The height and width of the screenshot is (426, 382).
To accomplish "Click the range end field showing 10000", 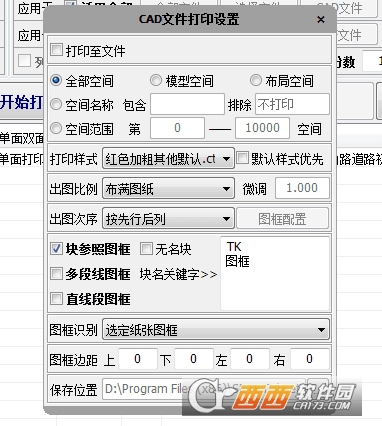I will pyautogui.click(x=262, y=128).
